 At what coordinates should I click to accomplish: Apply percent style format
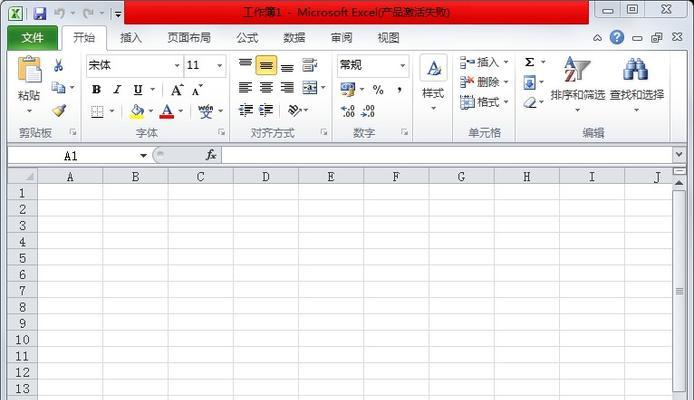pos(378,90)
